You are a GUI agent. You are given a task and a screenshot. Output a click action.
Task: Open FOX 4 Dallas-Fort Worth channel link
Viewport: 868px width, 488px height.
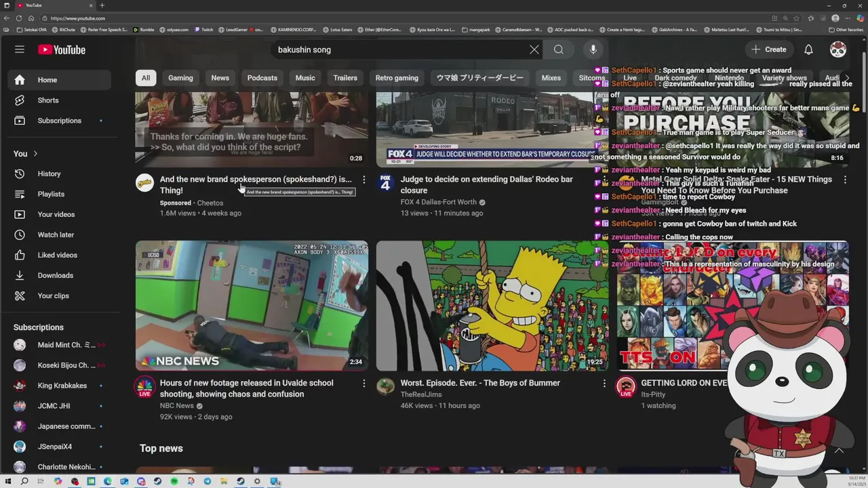pyautogui.click(x=438, y=202)
